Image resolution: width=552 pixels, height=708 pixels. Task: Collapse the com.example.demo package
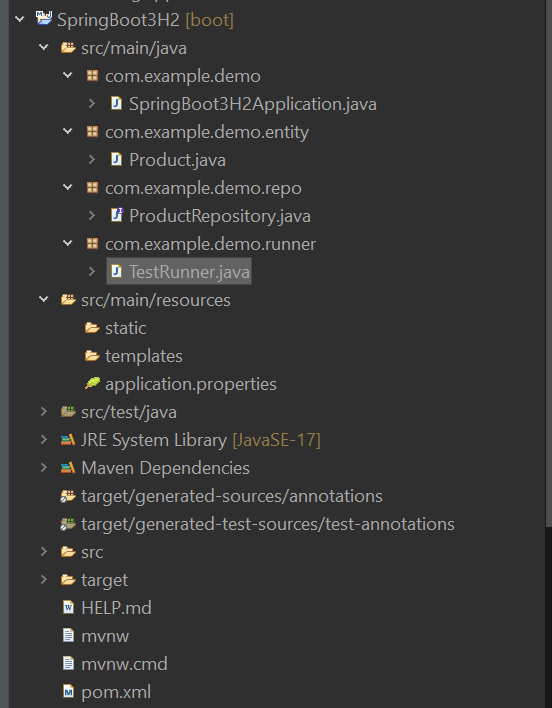point(68,75)
